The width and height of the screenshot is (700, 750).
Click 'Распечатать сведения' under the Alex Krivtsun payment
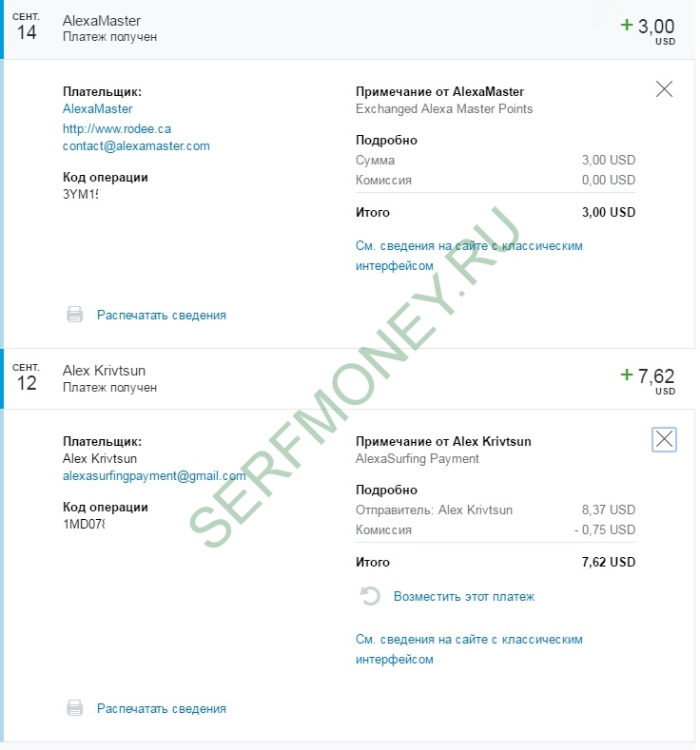click(162, 708)
